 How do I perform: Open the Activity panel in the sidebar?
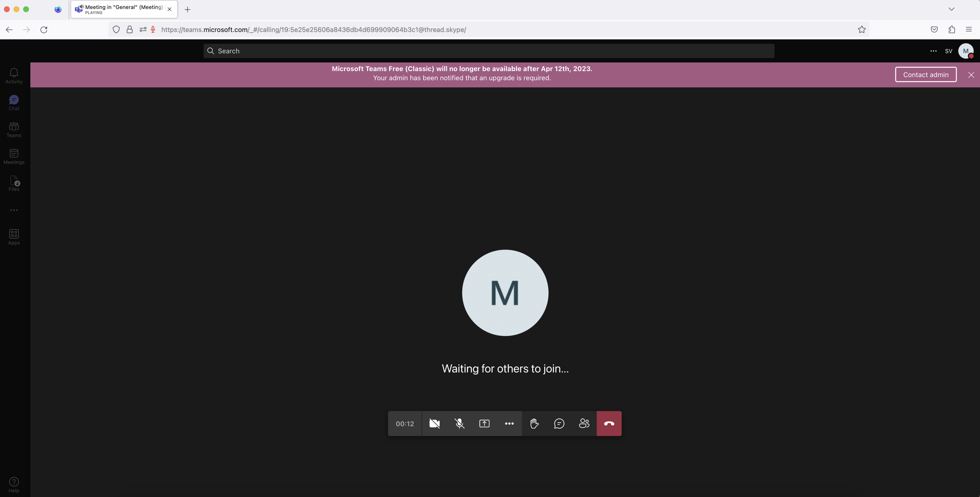pyautogui.click(x=13, y=75)
